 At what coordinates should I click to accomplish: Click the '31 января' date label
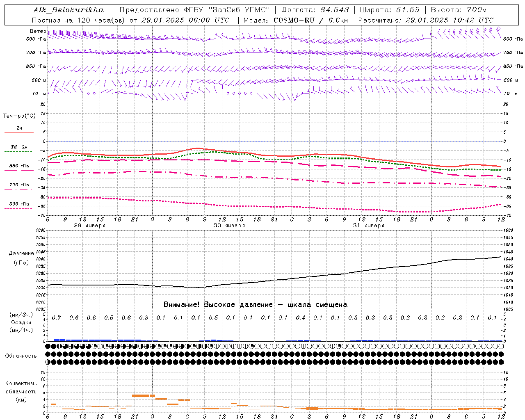coord(368,226)
